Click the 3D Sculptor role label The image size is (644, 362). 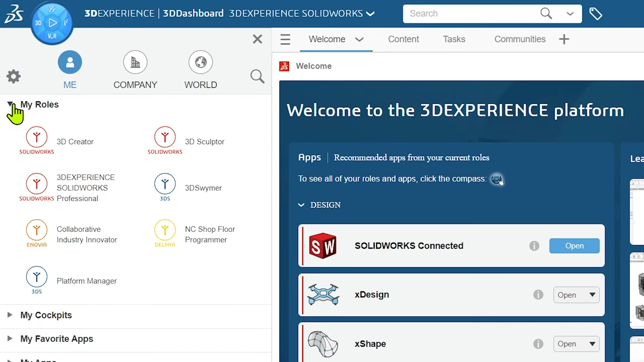(x=205, y=141)
